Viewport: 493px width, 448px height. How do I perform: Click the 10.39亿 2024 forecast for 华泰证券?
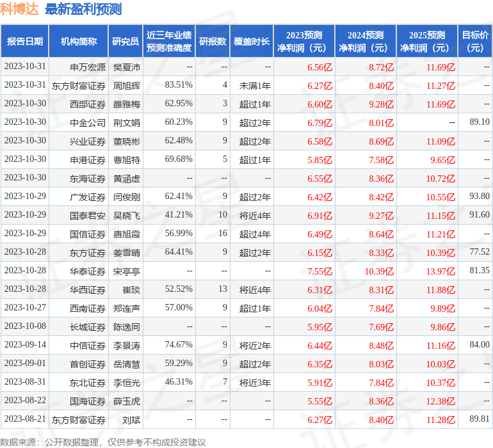[x=379, y=271]
